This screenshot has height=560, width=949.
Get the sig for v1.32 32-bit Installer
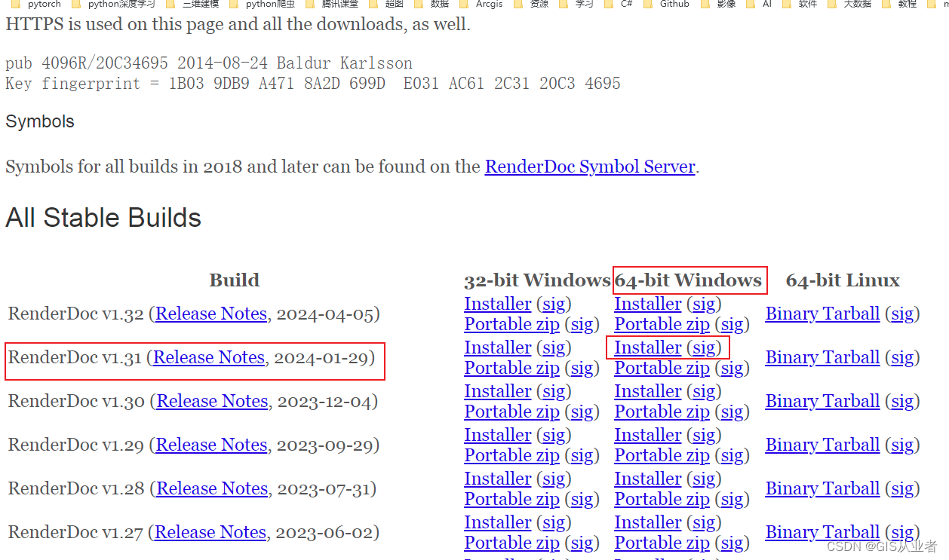554,304
